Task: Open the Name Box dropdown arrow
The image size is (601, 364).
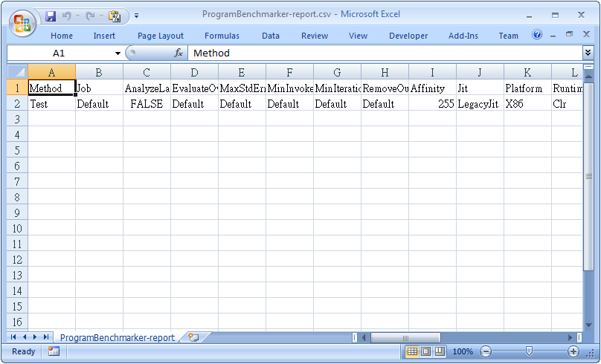Action: coord(118,53)
